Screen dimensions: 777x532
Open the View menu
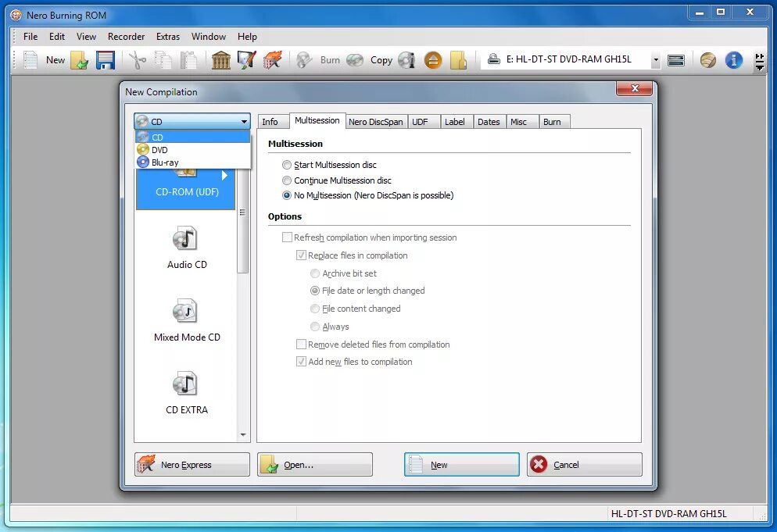point(86,37)
